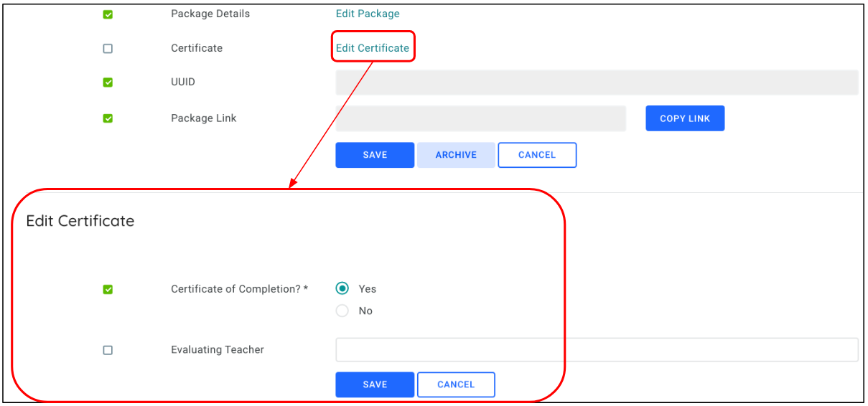Toggle the UUID row checkbox

[x=108, y=82]
